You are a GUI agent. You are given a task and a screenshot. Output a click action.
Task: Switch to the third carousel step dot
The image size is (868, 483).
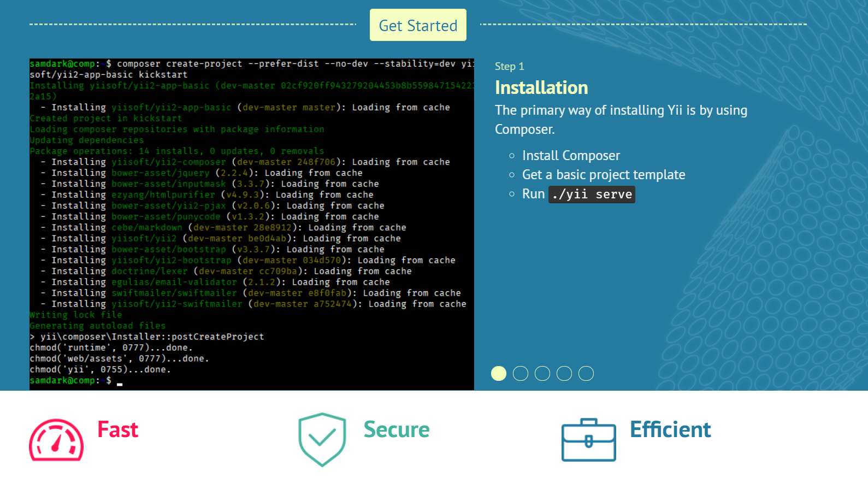point(542,373)
